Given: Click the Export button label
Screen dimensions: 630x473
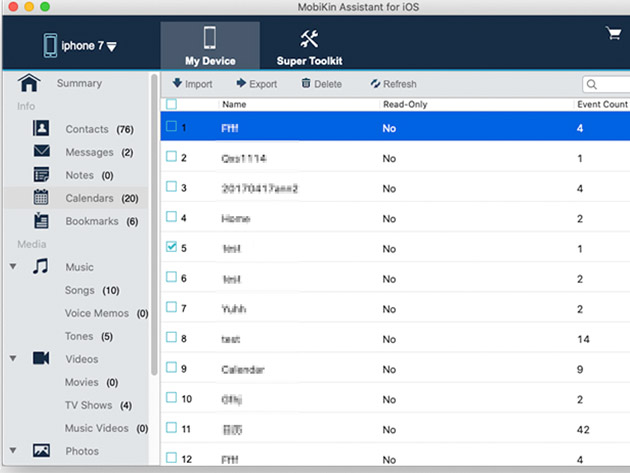Looking at the screenshot, I should tap(263, 84).
